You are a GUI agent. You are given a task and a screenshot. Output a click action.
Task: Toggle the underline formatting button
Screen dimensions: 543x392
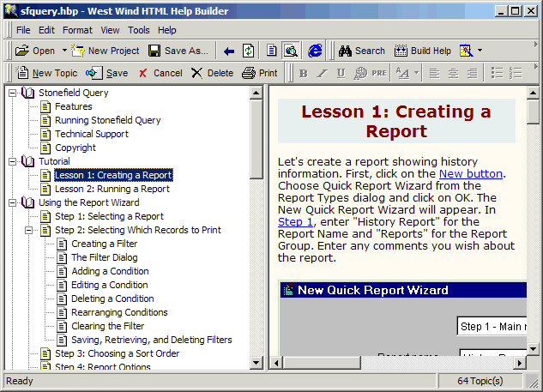(341, 73)
